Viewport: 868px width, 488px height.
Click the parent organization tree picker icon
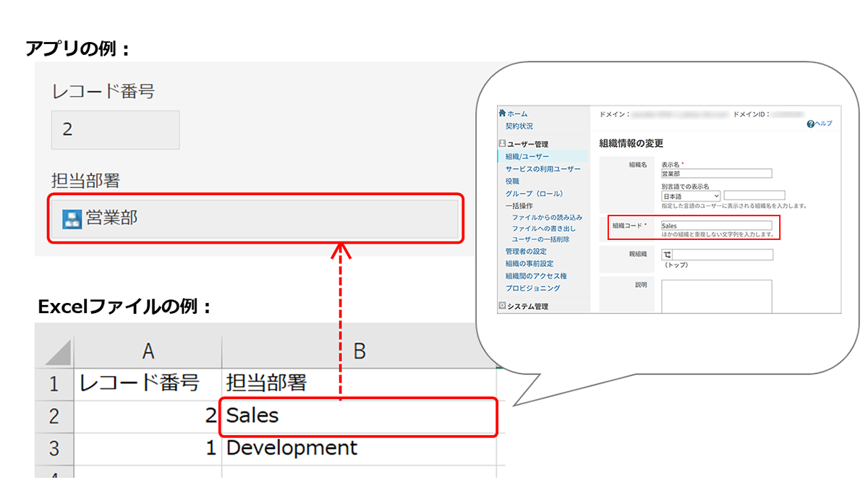(666, 254)
